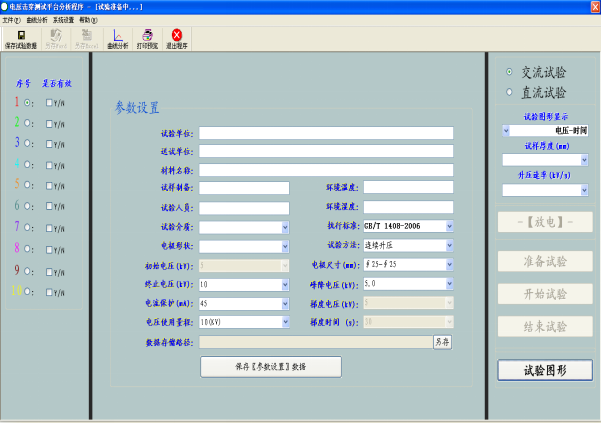
Task: Open the 系统设置 menu
Action: click(x=64, y=19)
